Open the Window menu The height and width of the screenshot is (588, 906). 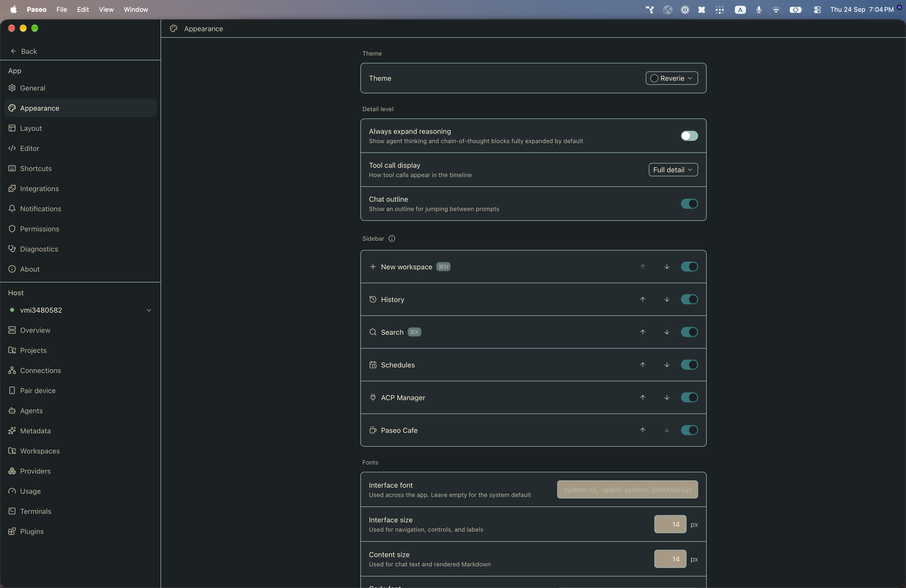[x=136, y=10]
